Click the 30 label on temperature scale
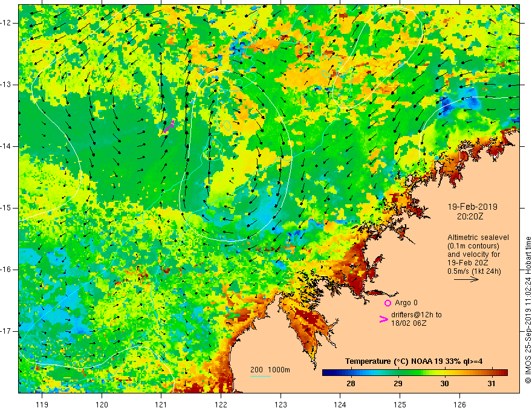 click(x=444, y=384)
